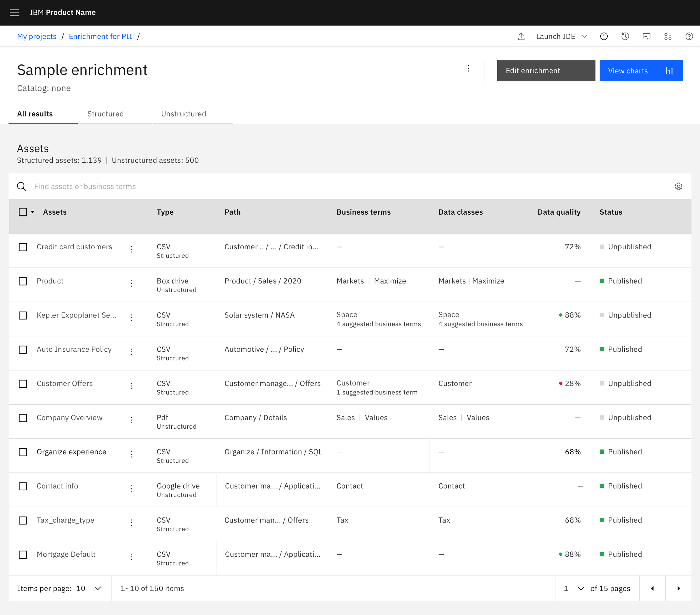
Task: Open table settings gear icon
Action: [678, 186]
